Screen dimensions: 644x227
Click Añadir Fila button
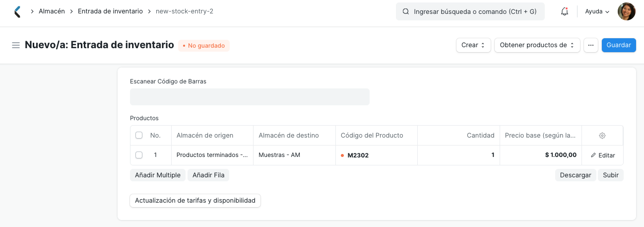coord(208,175)
